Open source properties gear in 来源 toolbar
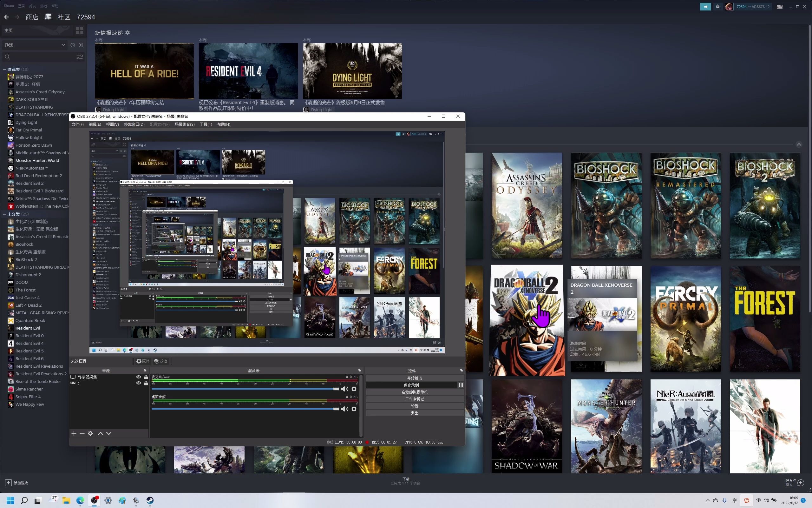 [x=90, y=433]
